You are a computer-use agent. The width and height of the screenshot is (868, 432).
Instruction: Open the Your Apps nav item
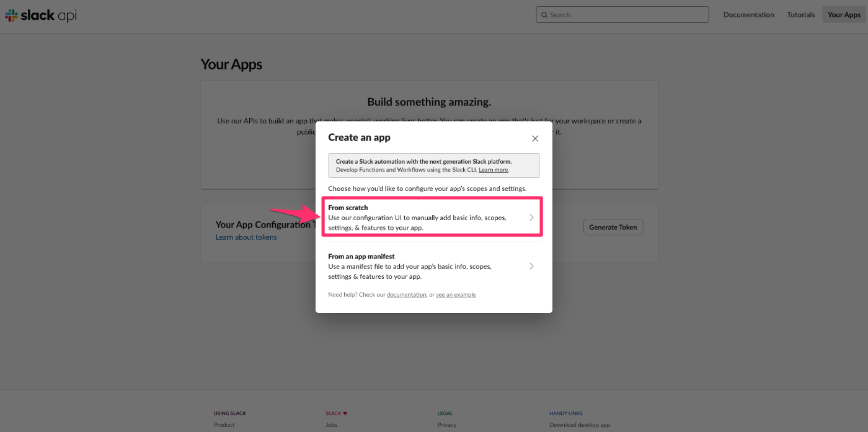[x=844, y=15]
